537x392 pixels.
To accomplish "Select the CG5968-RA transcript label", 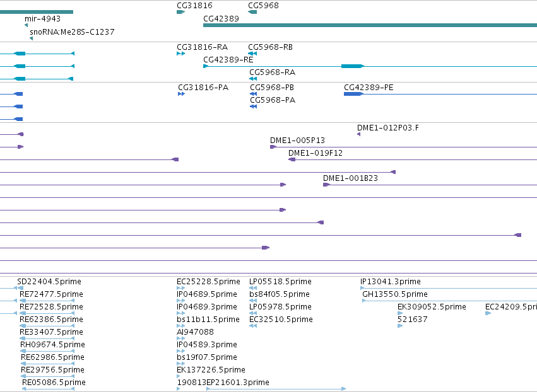I will [272, 72].
